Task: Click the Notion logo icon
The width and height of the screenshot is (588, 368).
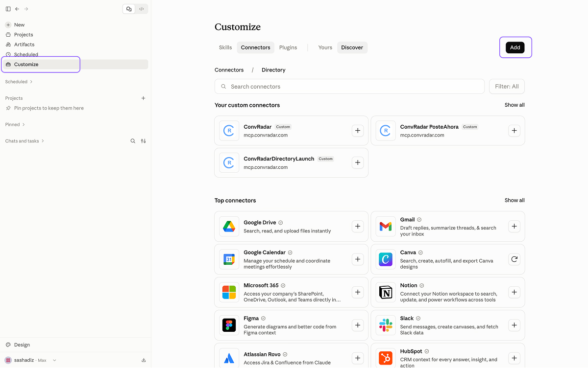Action: (386, 292)
